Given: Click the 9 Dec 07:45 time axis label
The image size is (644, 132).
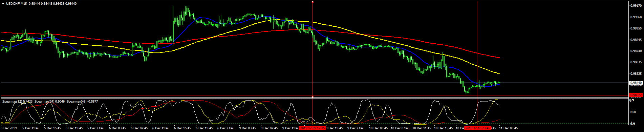Looking at the screenshot, I should pos(269,129).
